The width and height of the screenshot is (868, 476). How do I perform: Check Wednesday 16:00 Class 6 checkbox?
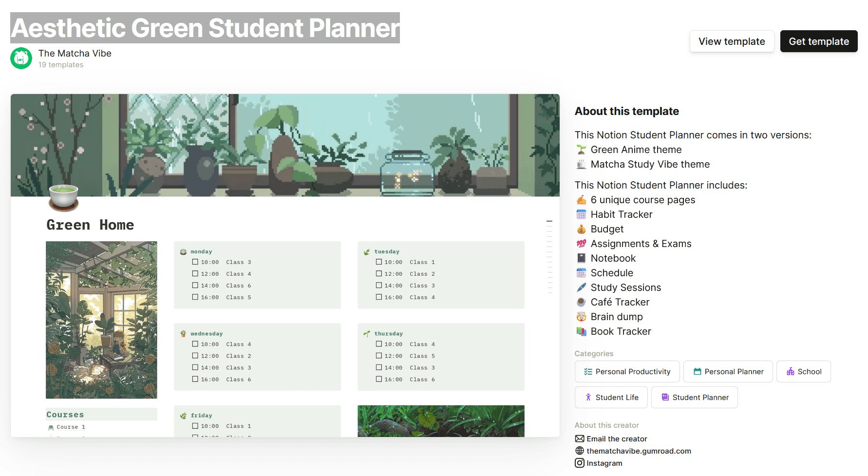[x=195, y=380]
